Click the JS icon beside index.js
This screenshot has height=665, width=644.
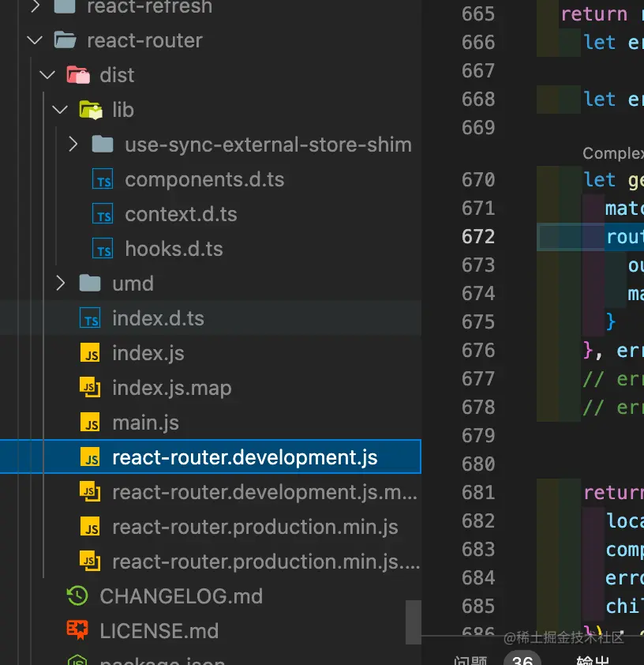(90, 353)
